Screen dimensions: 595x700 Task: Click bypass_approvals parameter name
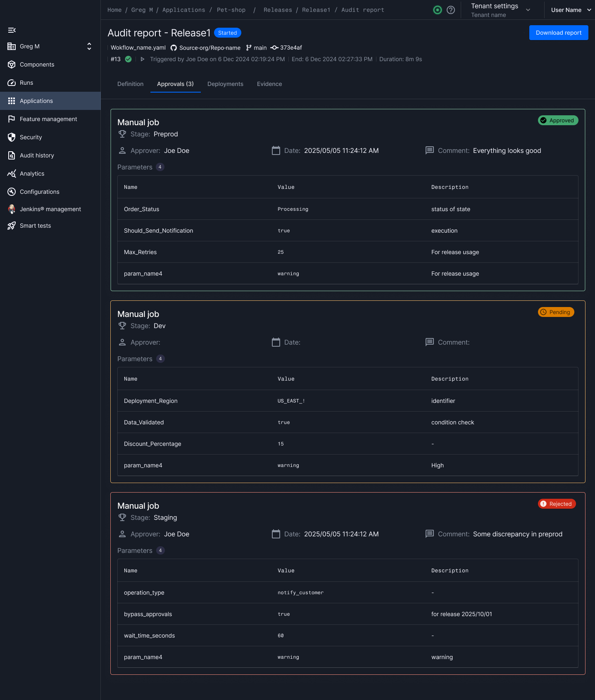[148, 614]
